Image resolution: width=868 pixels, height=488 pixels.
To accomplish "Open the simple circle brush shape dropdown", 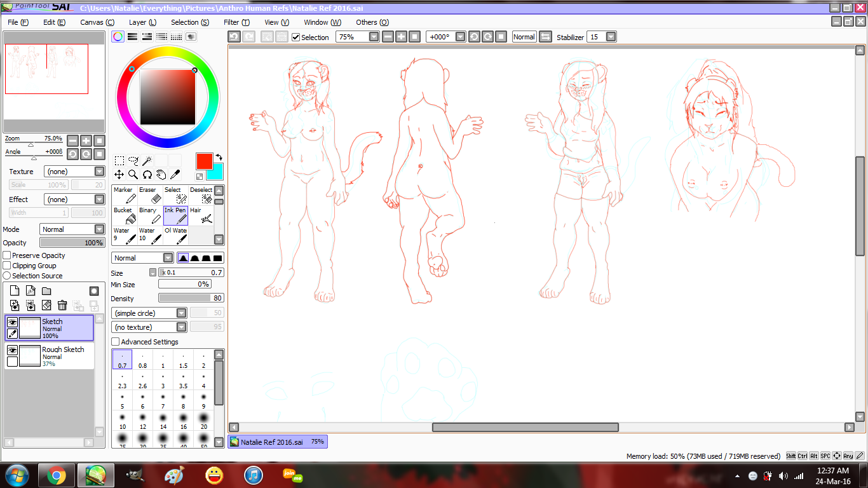I will click(149, 313).
